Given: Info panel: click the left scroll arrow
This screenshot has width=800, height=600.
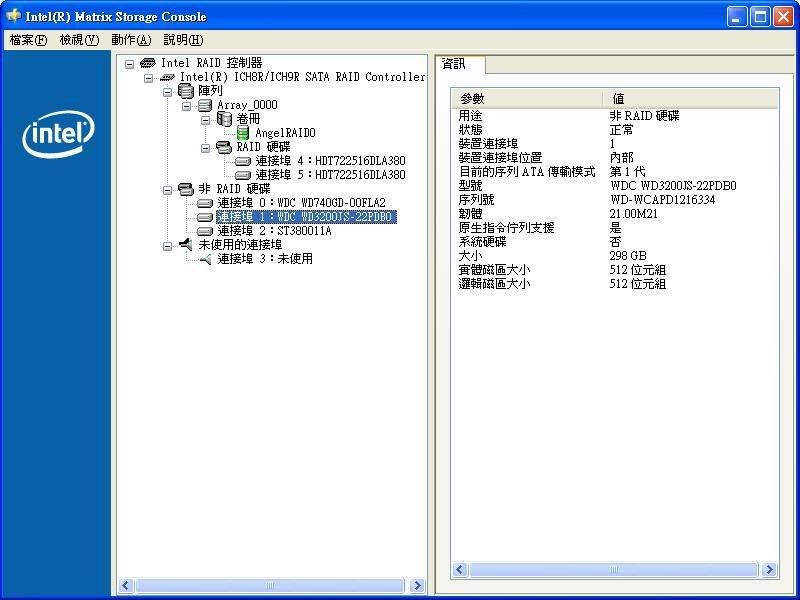Looking at the screenshot, I should tap(460, 569).
